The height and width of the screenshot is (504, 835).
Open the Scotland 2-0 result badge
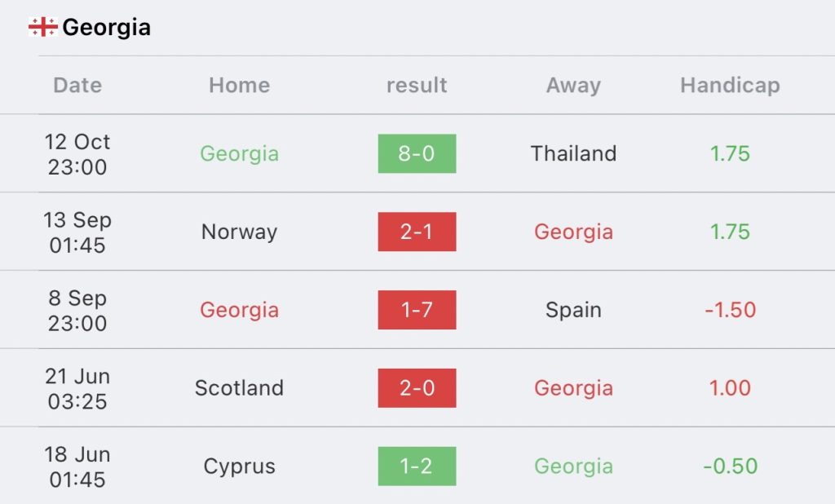tap(417, 388)
